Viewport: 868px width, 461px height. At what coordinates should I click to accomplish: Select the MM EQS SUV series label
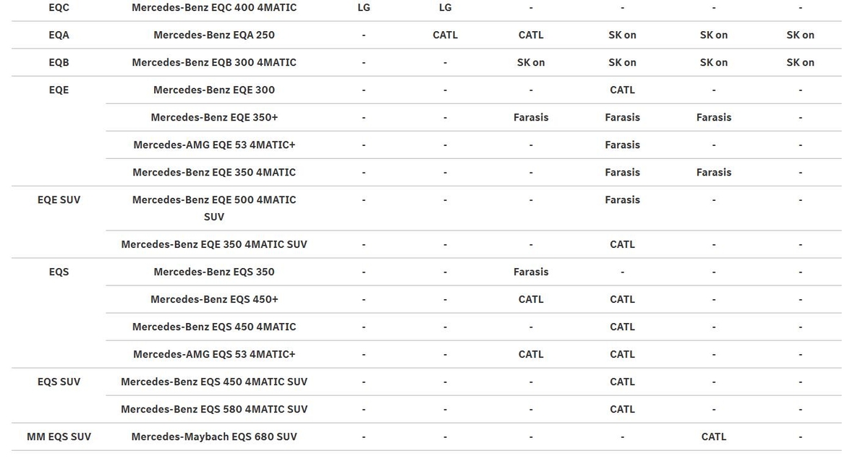click(x=59, y=436)
